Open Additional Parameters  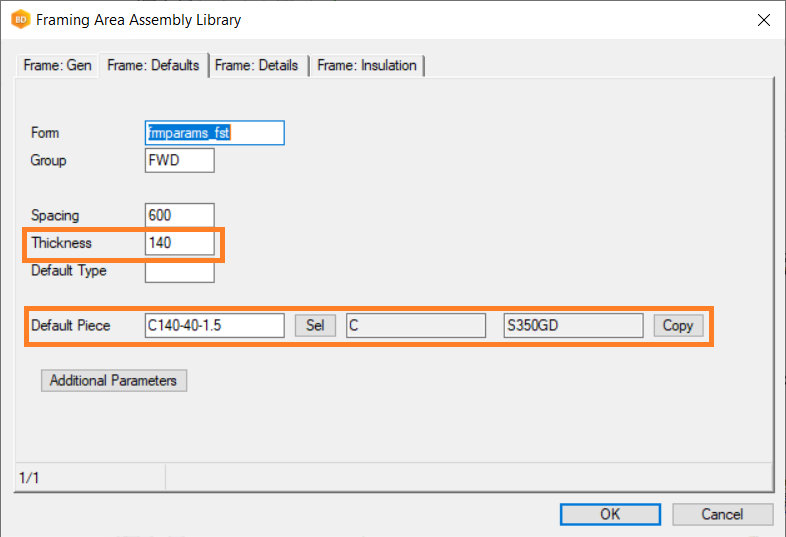coord(113,380)
